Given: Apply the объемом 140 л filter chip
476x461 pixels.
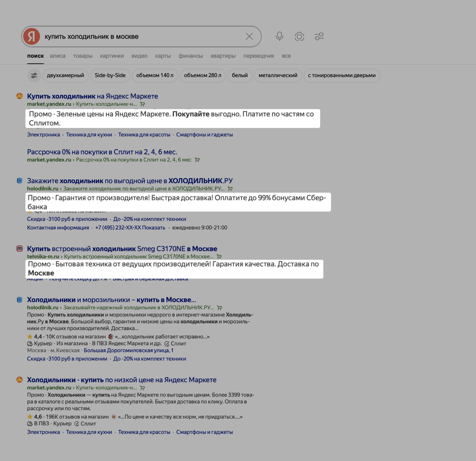Looking at the screenshot, I should point(155,75).
